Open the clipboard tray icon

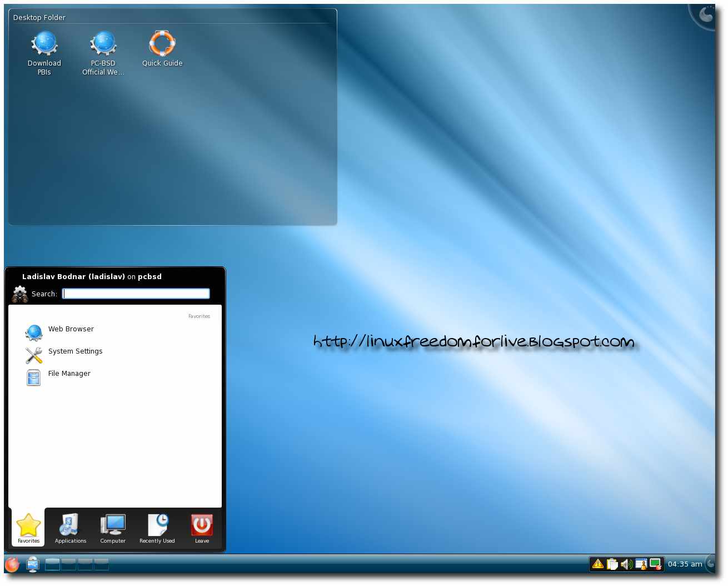point(612,564)
